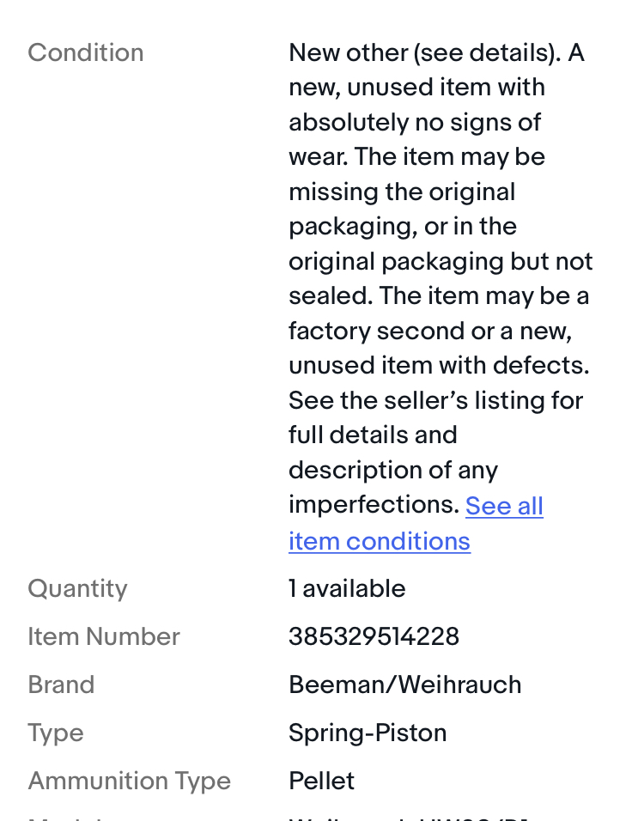Viewport: 644px width, 821px height.
Task: Click the 'absolutely no signs of' text line
Action: (x=415, y=123)
